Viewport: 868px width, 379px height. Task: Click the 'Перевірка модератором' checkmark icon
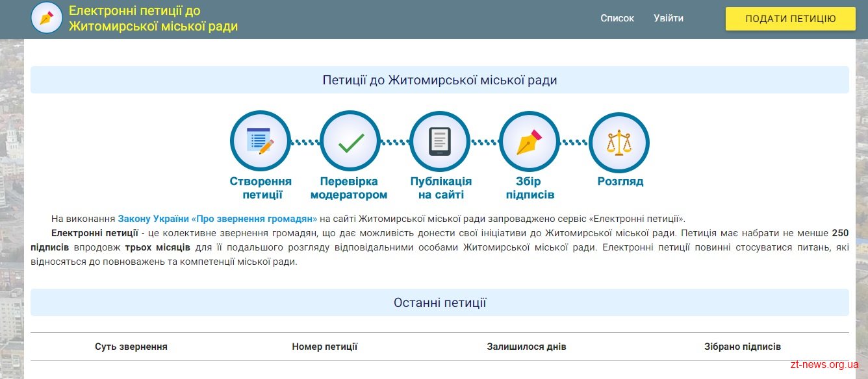[x=350, y=141]
